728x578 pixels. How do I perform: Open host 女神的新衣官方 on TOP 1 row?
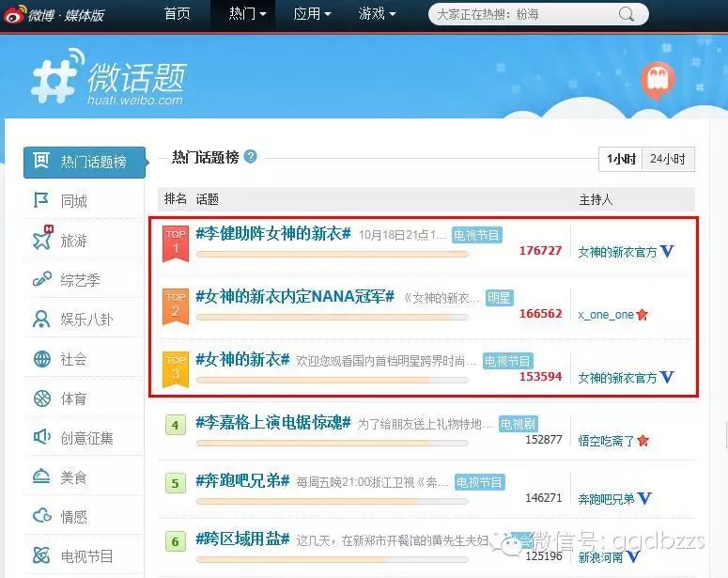(x=617, y=252)
